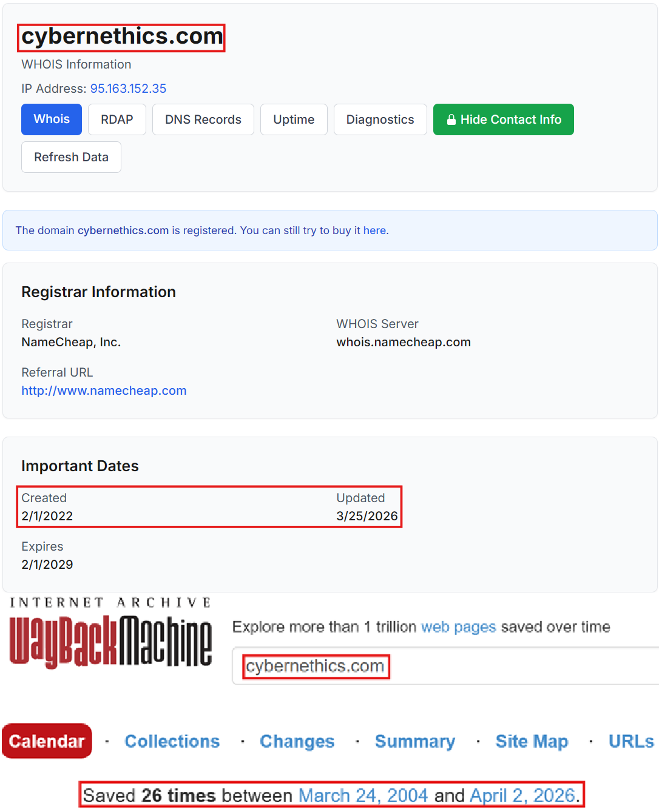Select the Uptime tab
The height and width of the screenshot is (812, 659).
click(x=294, y=119)
